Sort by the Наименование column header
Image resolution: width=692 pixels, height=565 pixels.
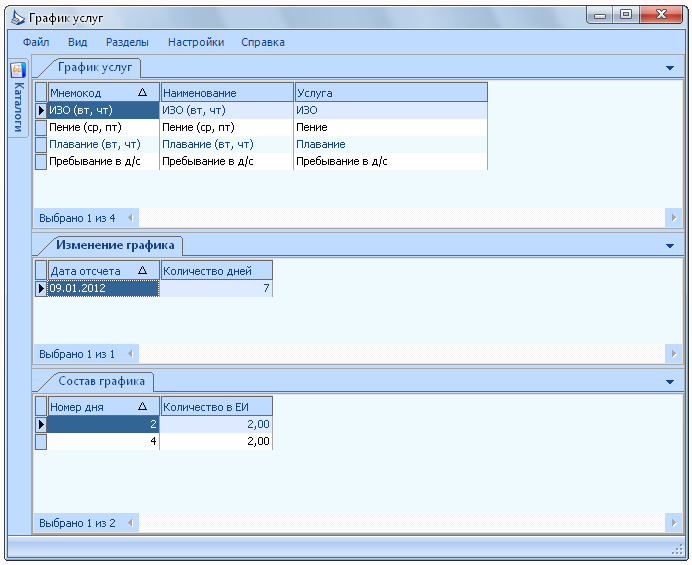[x=227, y=93]
